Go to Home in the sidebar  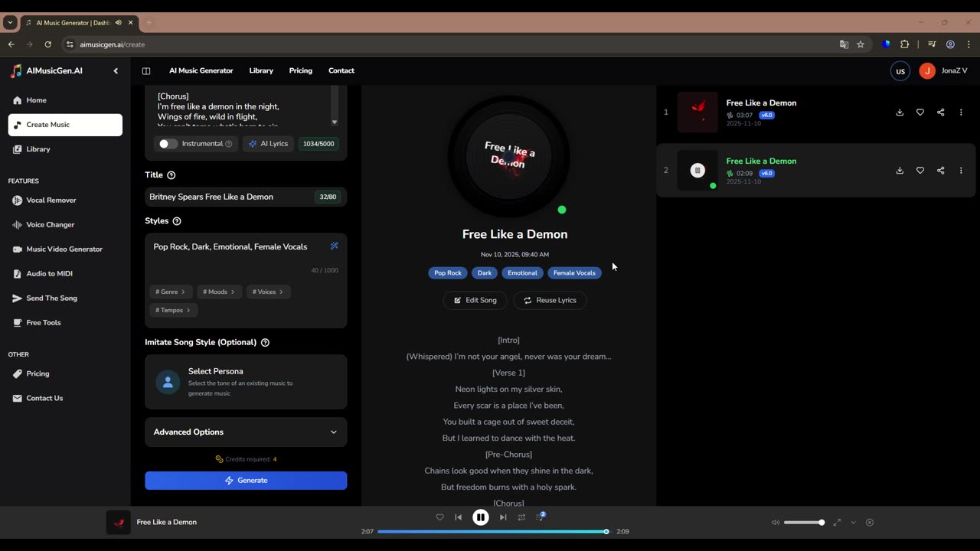tap(65, 100)
